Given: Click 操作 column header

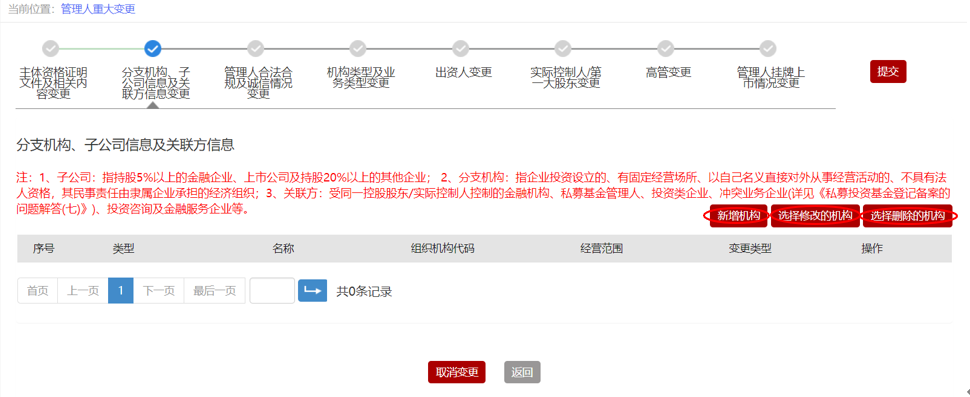Looking at the screenshot, I should tap(872, 249).
